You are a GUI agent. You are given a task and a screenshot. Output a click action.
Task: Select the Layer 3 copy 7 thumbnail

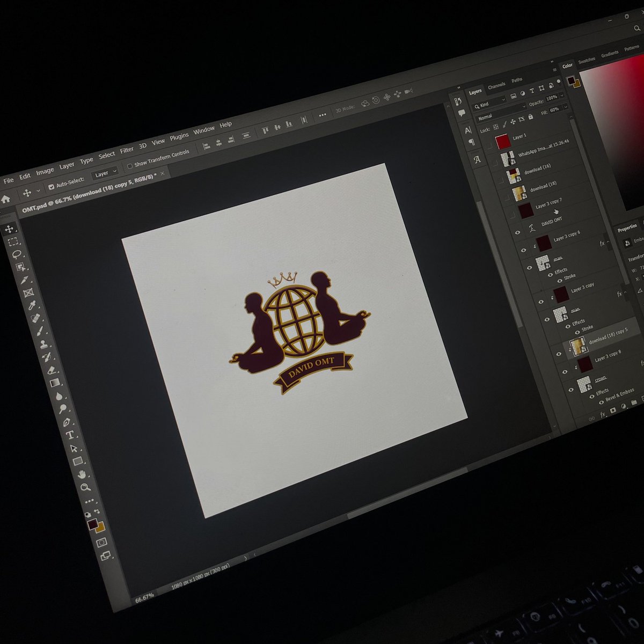pyautogui.click(x=525, y=210)
